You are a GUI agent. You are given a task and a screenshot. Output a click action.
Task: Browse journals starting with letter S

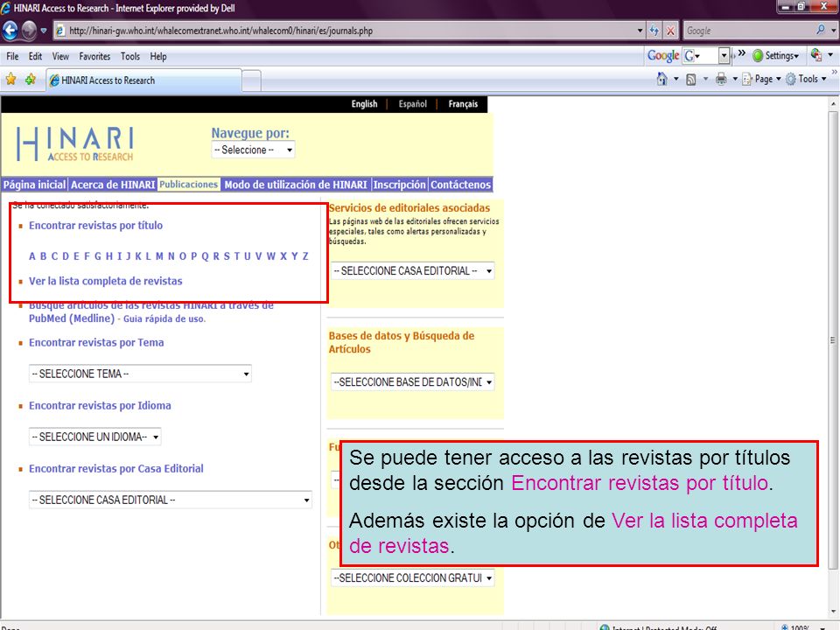[x=227, y=256]
